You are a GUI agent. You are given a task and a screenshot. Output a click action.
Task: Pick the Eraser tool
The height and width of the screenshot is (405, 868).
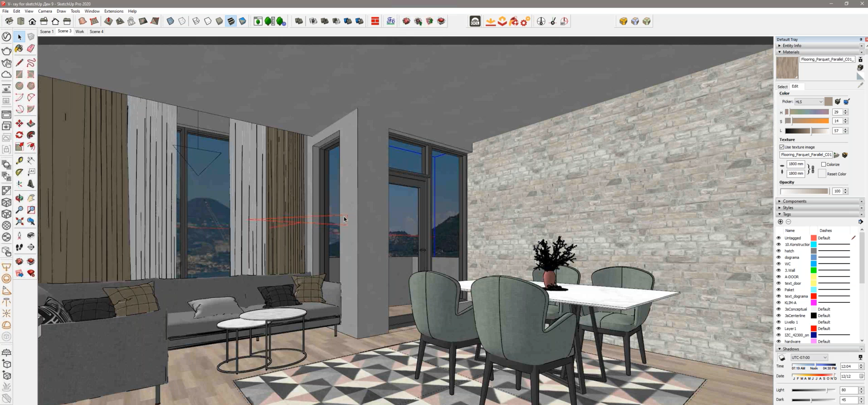(x=31, y=49)
